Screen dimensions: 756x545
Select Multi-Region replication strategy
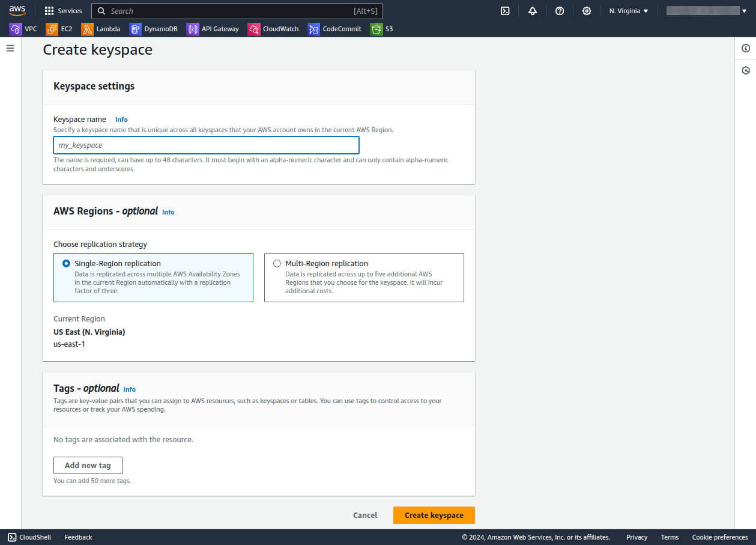pos(277,263)
